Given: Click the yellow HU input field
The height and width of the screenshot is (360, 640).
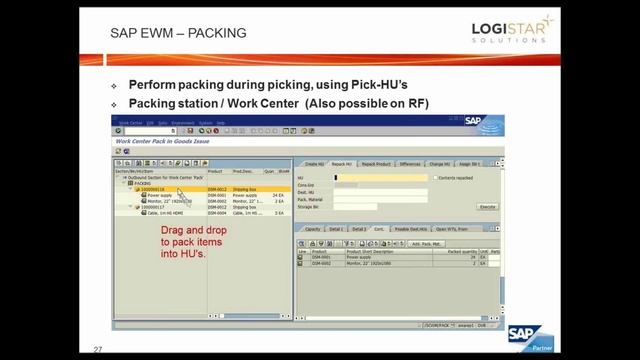Looking at the screenshot, I should 381,178.
